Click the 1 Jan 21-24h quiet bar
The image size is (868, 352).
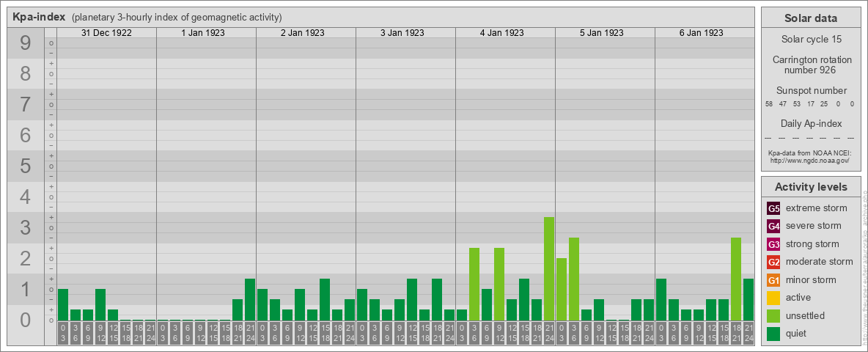point(250,300)
